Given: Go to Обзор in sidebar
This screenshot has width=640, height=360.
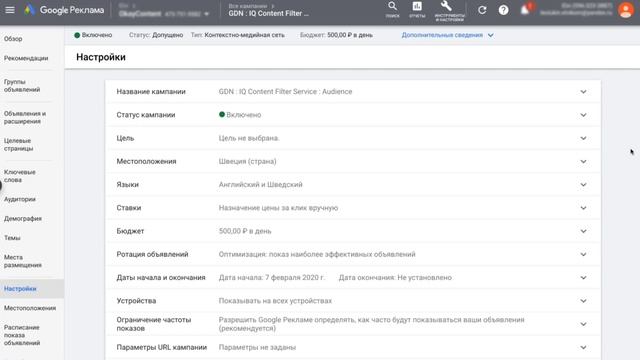Looking at the screenshot, I should pos(13,39).
